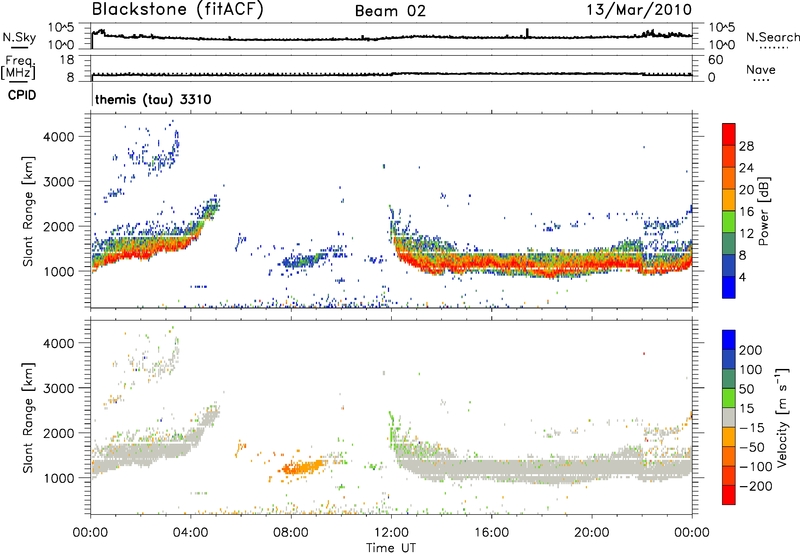The image size is (800, 554).
Task: Click the orange velocity patch near 08:00
Action: [x=302, y=467]
